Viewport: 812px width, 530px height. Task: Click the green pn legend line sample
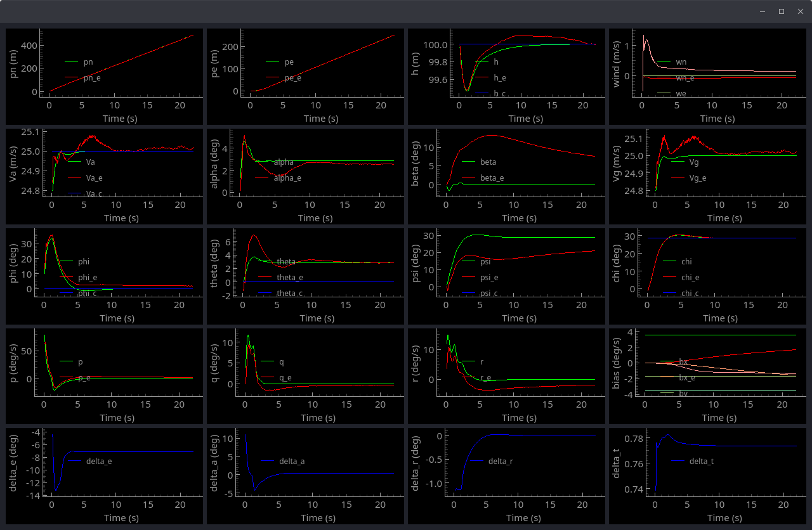pos(71,62)
